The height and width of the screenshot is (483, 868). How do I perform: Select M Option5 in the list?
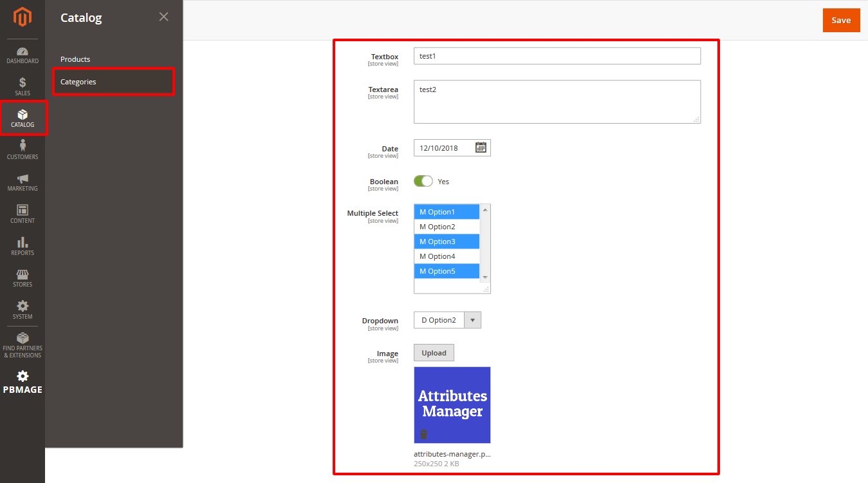(447, 271)
